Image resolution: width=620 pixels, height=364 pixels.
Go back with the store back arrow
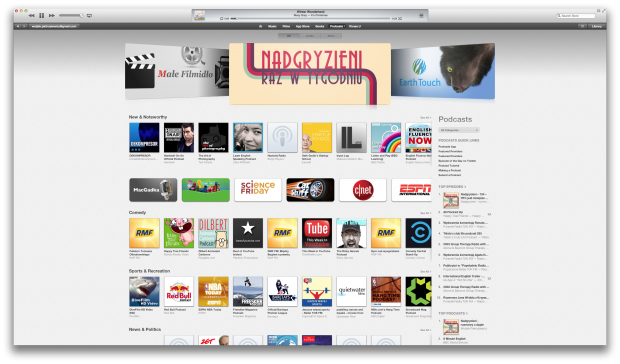point(18,26)
